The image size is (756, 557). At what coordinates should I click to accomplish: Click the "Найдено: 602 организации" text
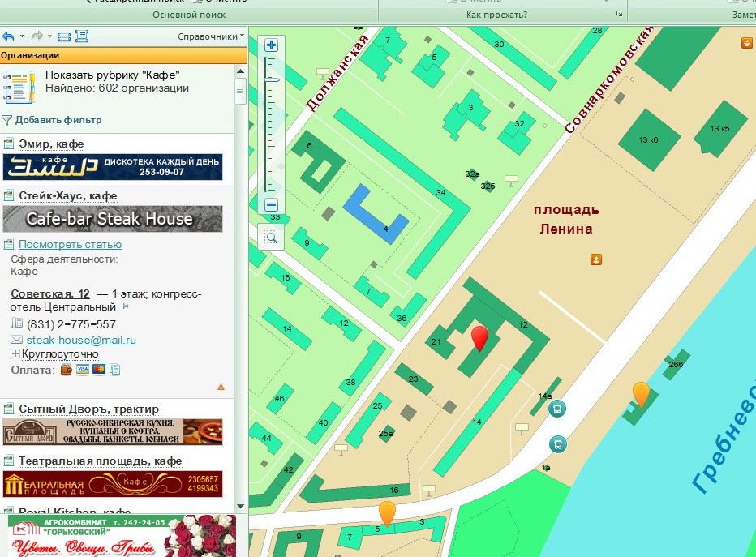point(117,88)
